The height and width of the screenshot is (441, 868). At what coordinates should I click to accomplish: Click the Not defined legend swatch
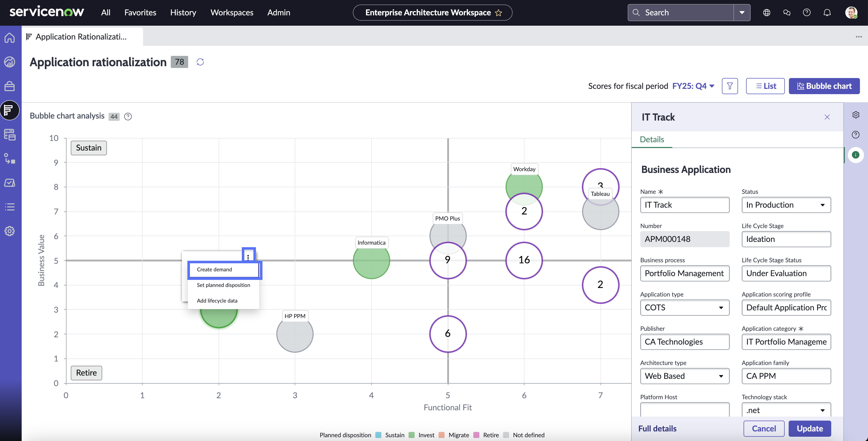coord(506,435)
